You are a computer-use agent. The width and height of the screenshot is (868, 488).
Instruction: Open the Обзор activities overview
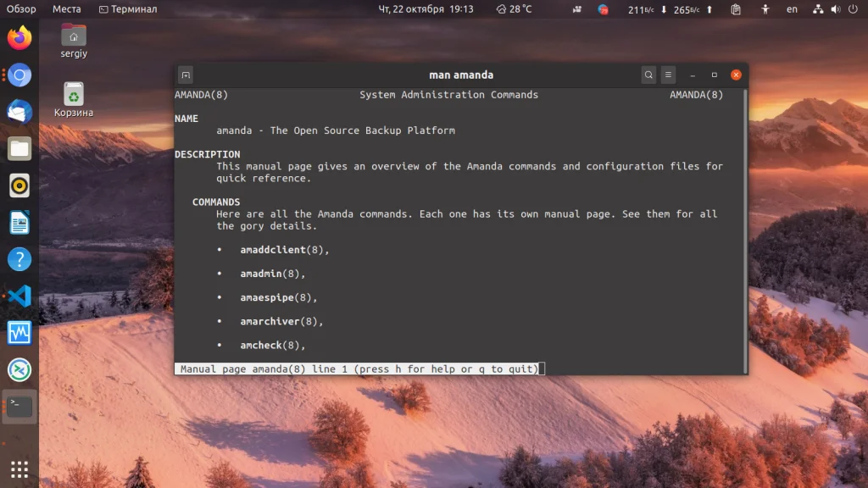(21, 8)
